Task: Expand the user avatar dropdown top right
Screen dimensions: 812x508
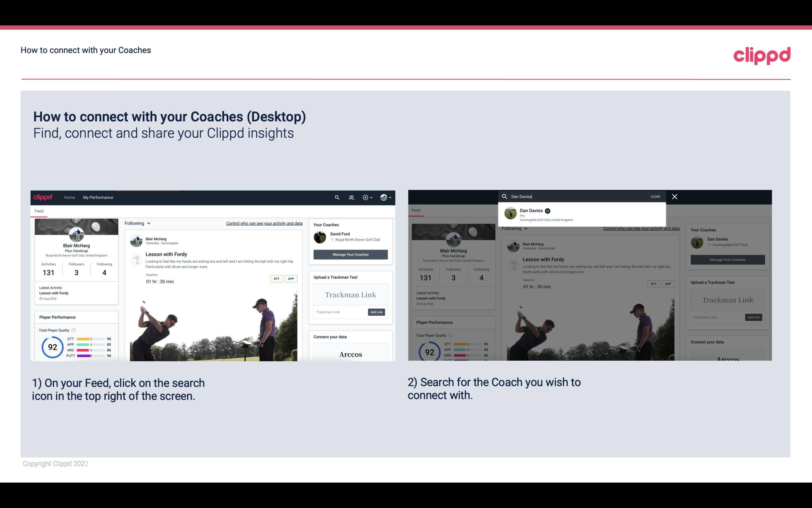Action: (x=386, y=197)
